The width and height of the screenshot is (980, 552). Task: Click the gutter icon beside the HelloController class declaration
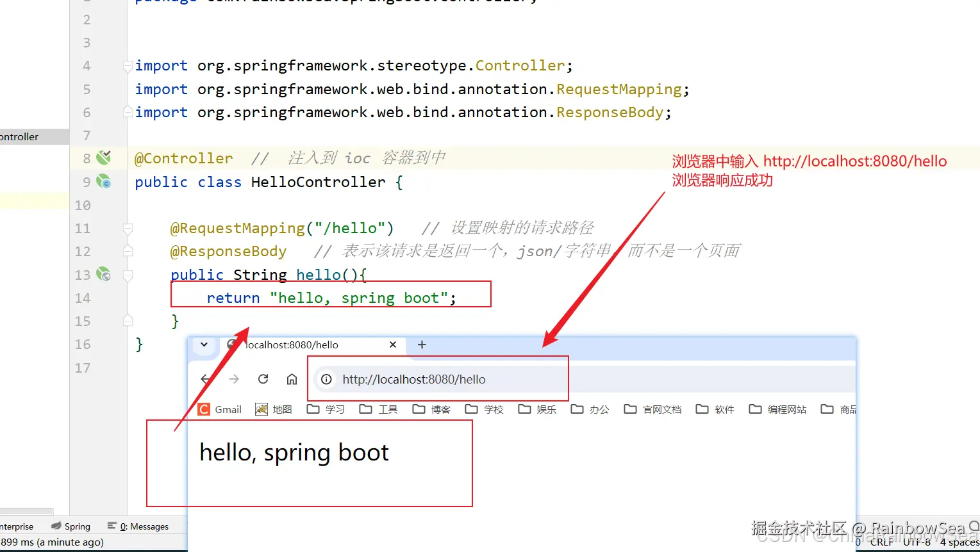pyautogui.click(x=103, y=181)
